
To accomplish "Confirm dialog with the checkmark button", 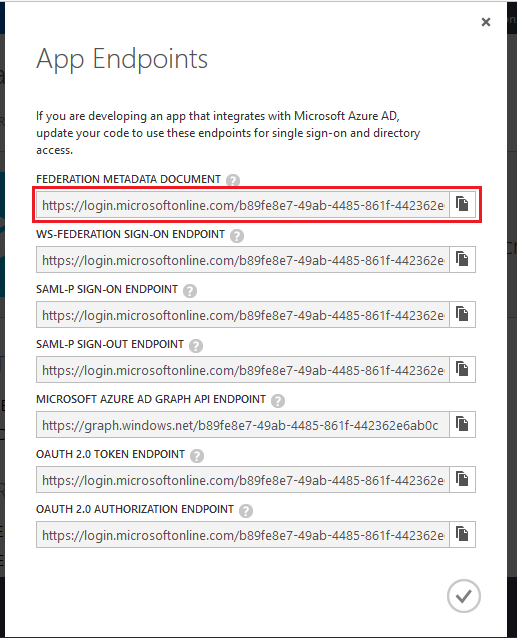I will click(x=463, y=596).
